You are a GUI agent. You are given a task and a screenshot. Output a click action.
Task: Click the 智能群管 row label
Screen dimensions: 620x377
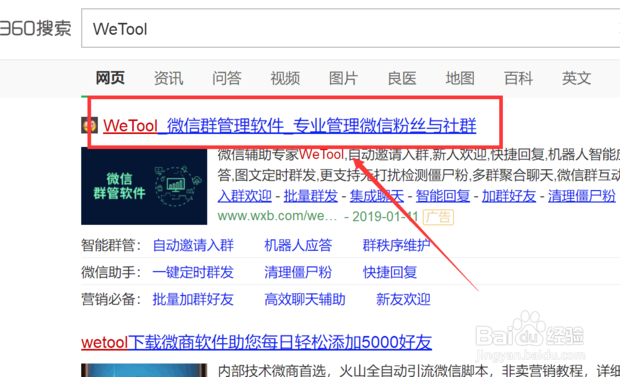111,245
